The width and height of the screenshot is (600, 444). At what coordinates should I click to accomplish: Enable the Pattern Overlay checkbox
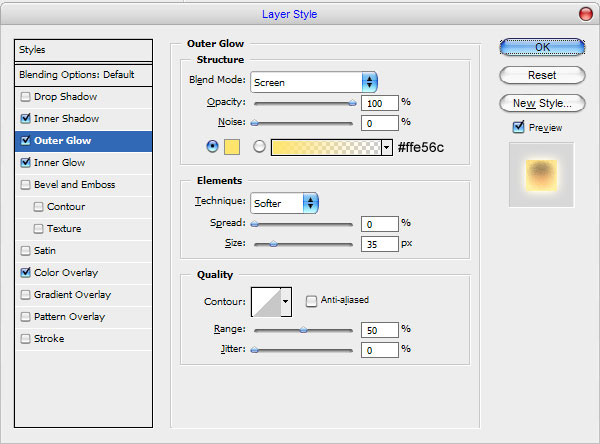25,317
